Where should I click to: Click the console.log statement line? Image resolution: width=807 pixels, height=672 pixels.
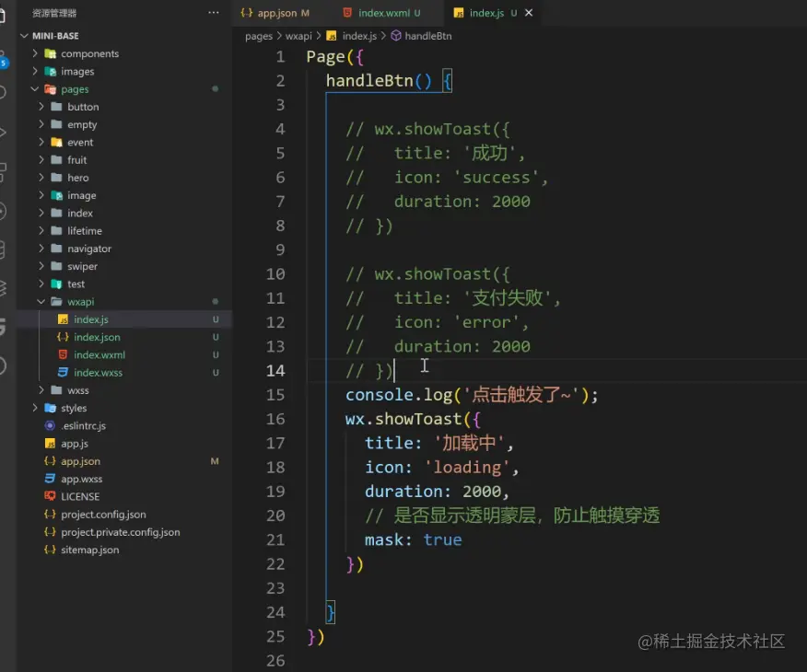coord(472,395)
